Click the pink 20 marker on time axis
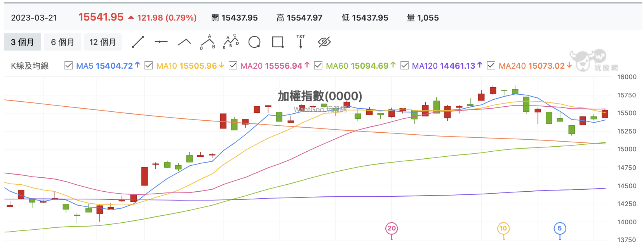The height and width of the screenshot is (246, 644). point(392,229)
